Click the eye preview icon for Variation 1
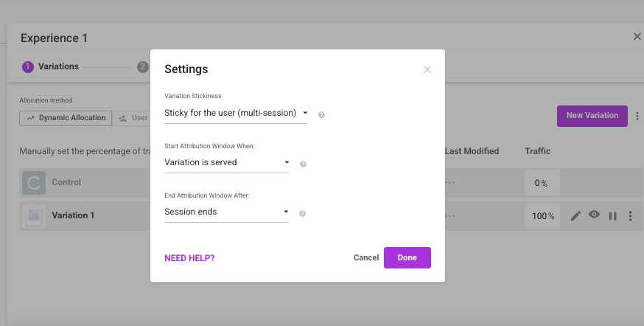The height and width of the screenshot is (326, 644). click(594, 214)
